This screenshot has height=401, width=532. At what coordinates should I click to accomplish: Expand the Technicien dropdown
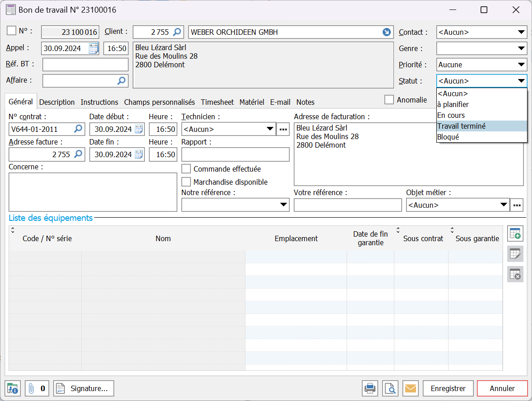(270, 129)
